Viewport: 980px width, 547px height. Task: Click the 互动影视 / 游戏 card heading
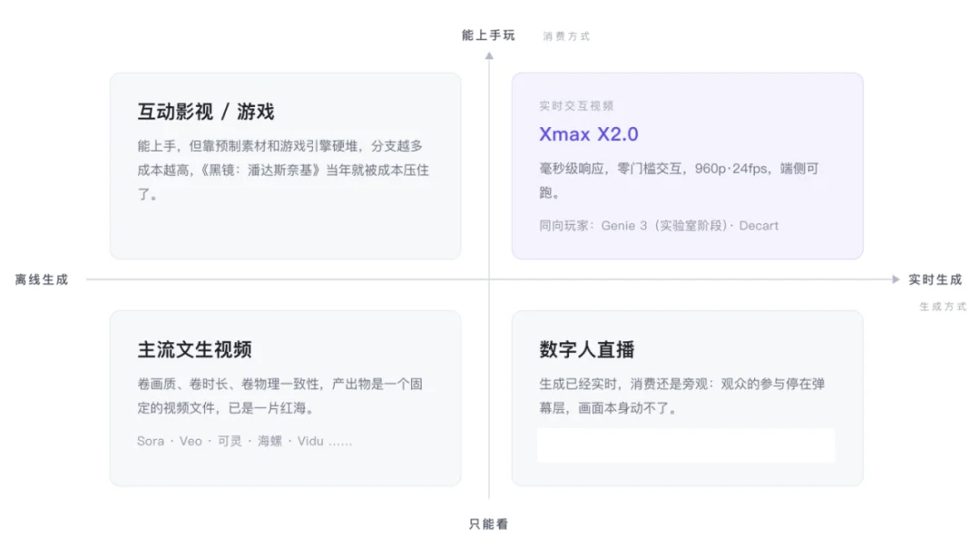pyautogui.click(x=206, y=112)
